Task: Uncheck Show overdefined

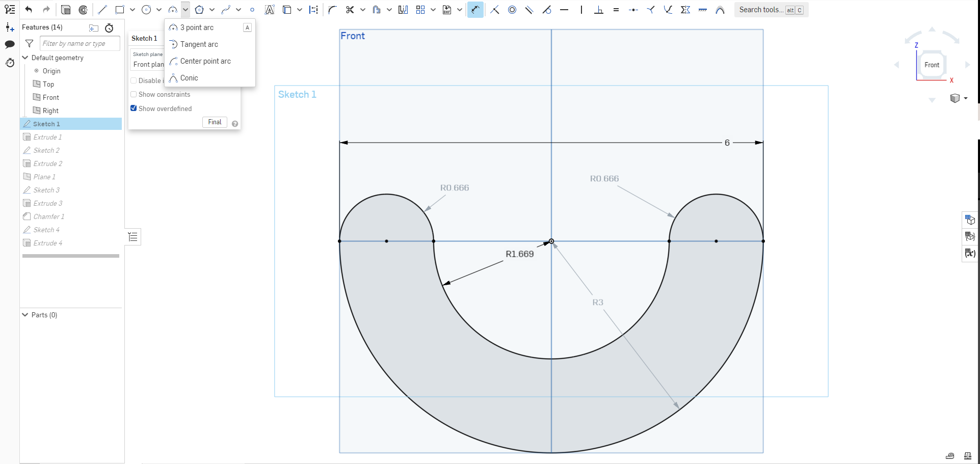Action: (x=134, y=108)
